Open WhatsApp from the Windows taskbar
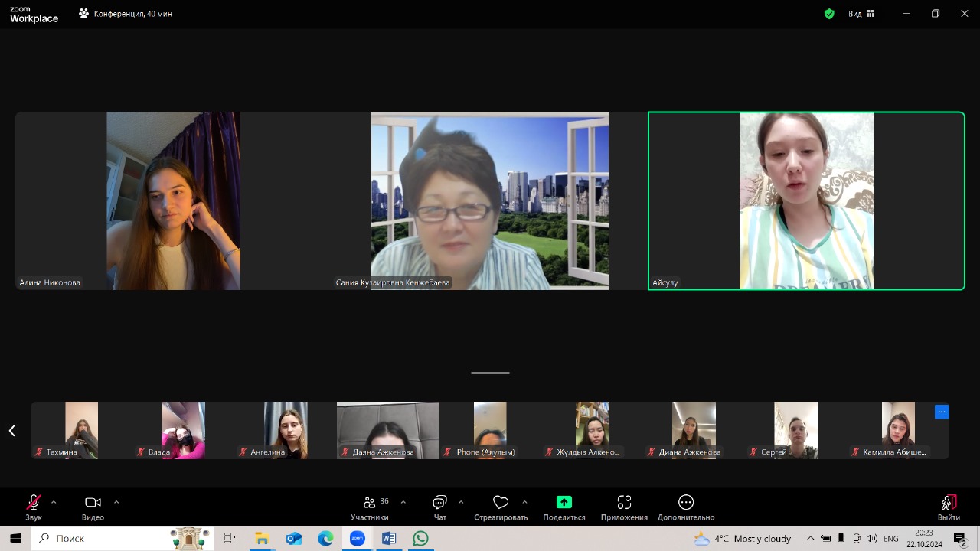Viewport: 980px width, 551px height. pos(420,539)
